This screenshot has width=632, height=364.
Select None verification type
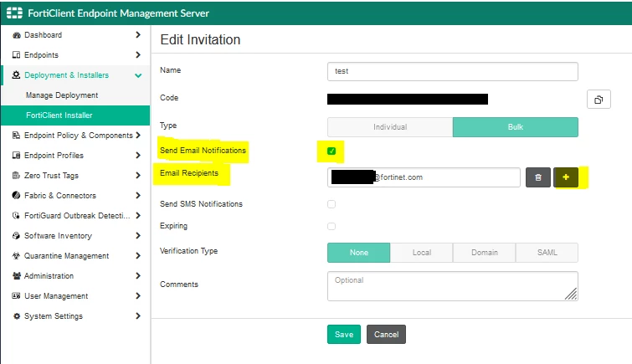click(359, 253)
